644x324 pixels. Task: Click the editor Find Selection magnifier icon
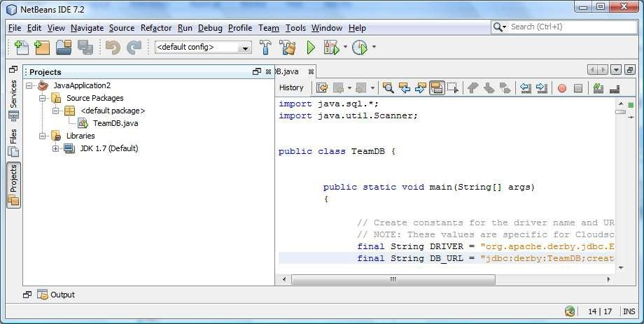click(x=388, y=87)
